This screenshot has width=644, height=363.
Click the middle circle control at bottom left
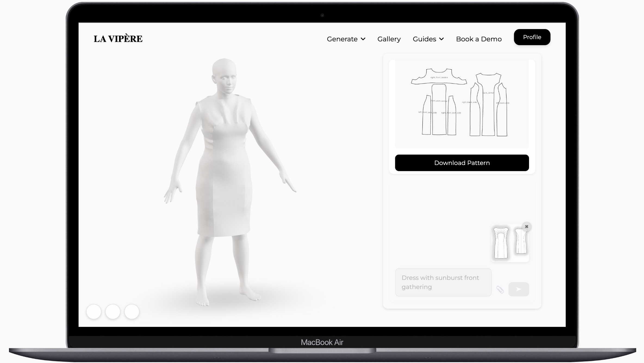click(x=113, y=312)
